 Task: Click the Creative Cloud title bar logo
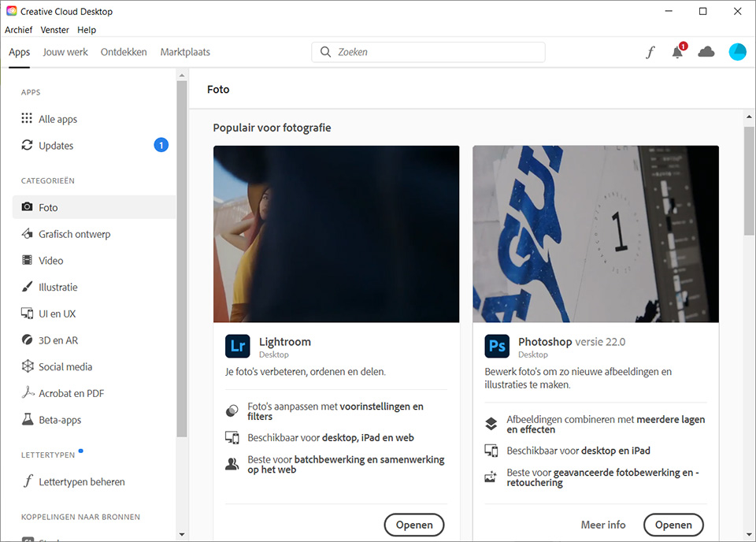coord(12,11)
